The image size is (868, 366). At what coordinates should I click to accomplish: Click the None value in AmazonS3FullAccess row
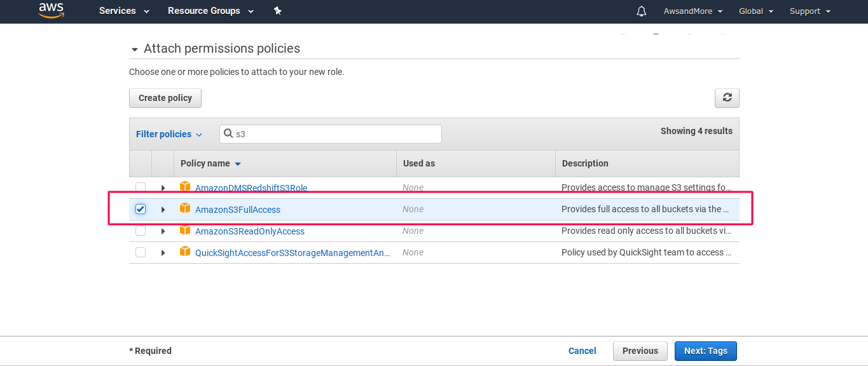tap(413, 209)
